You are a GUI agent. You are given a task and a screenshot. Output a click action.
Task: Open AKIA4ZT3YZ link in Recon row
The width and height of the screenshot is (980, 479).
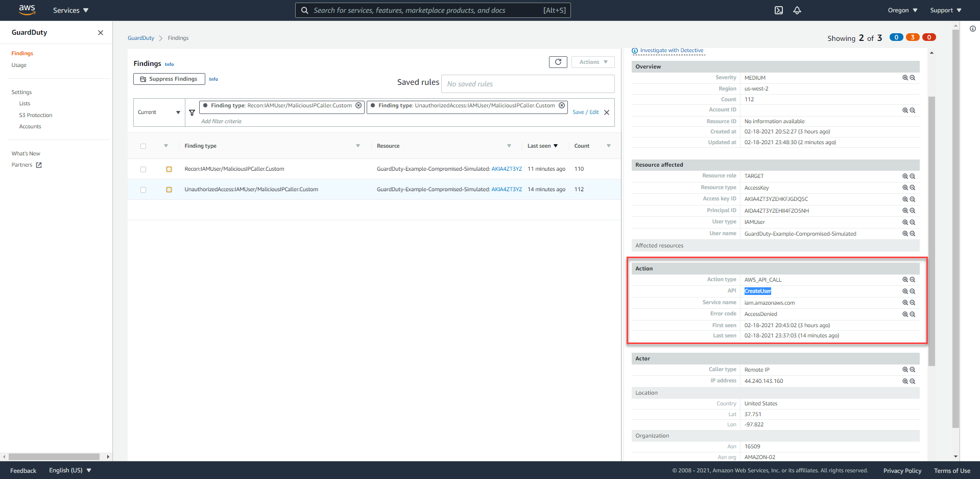[507, 169]
